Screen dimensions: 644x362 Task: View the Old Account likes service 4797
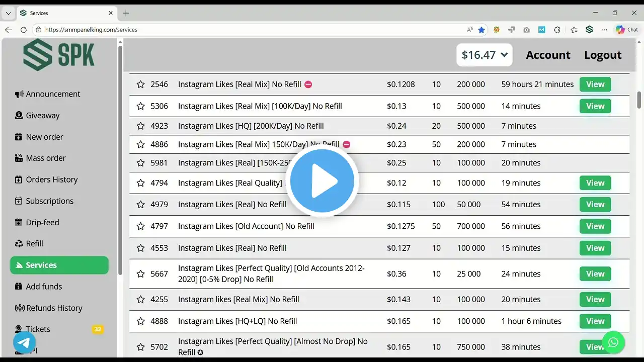[595, 226]
